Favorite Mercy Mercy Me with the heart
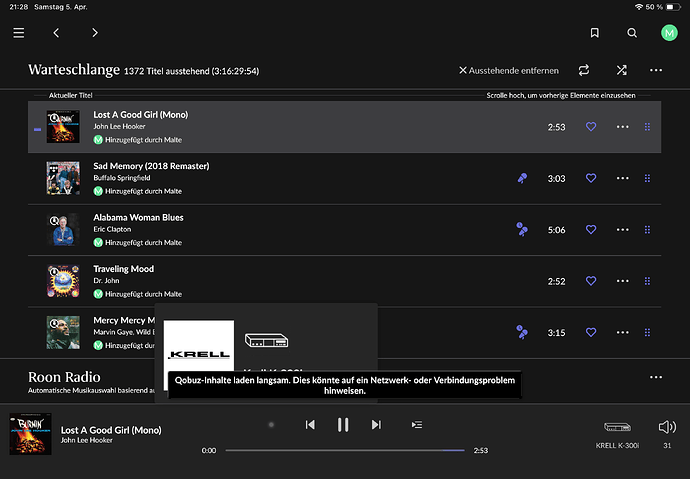The height and width of the screenshot is (479, 690). coord(591,332)
